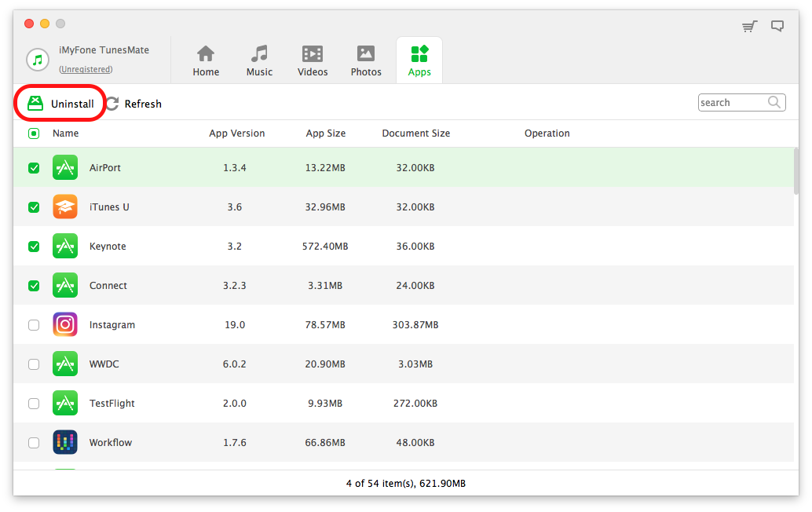Sort by App Size column header
Viewport: 812px width, 512px height.
326,133
